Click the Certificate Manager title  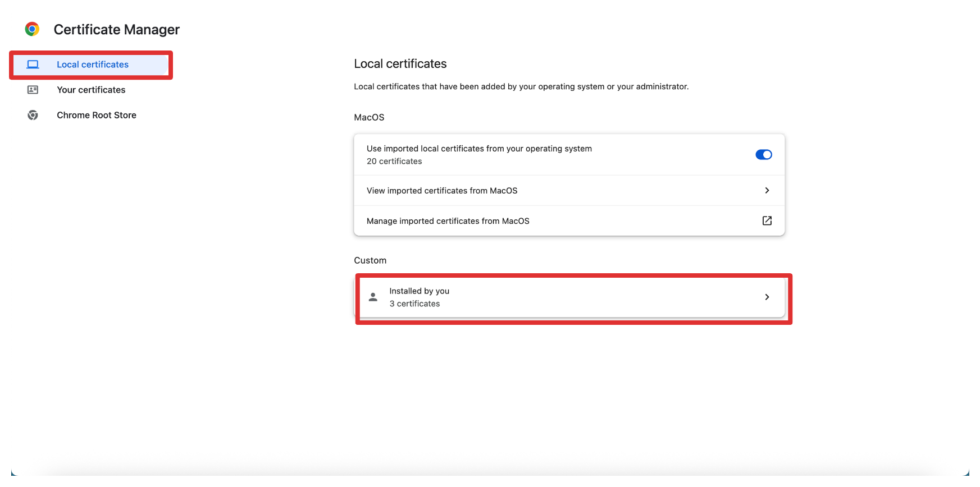click(x=116, y=30)
